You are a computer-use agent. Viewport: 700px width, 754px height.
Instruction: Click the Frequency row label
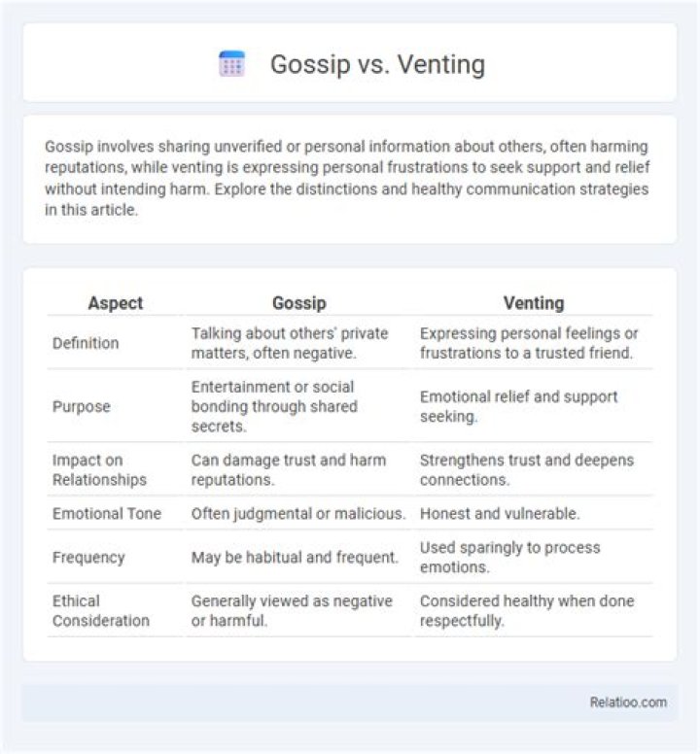coord(88,558)
